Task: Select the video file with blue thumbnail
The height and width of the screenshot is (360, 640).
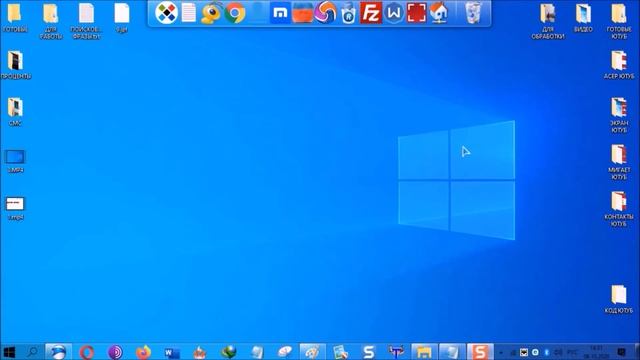Action: tap(15, 161)
